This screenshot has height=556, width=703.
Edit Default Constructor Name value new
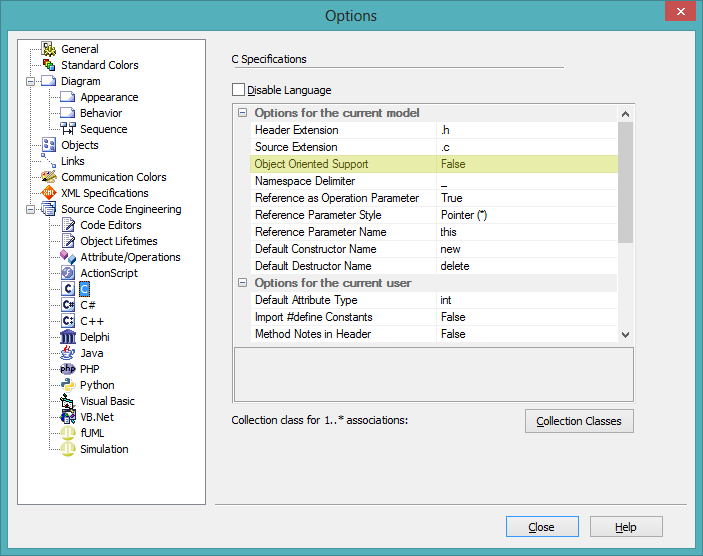(527, 249)
